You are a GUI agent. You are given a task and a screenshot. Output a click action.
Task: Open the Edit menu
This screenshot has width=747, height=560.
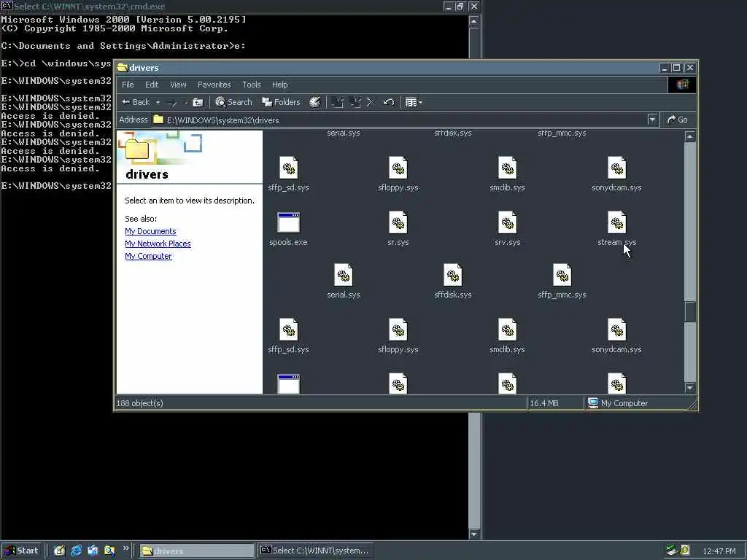[x=152, y=85]
